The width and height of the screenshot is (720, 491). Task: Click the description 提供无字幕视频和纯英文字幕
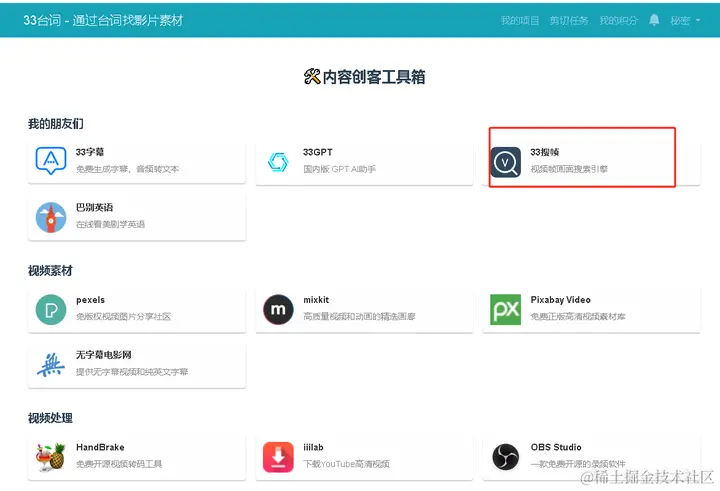click(x=132, y=372)
